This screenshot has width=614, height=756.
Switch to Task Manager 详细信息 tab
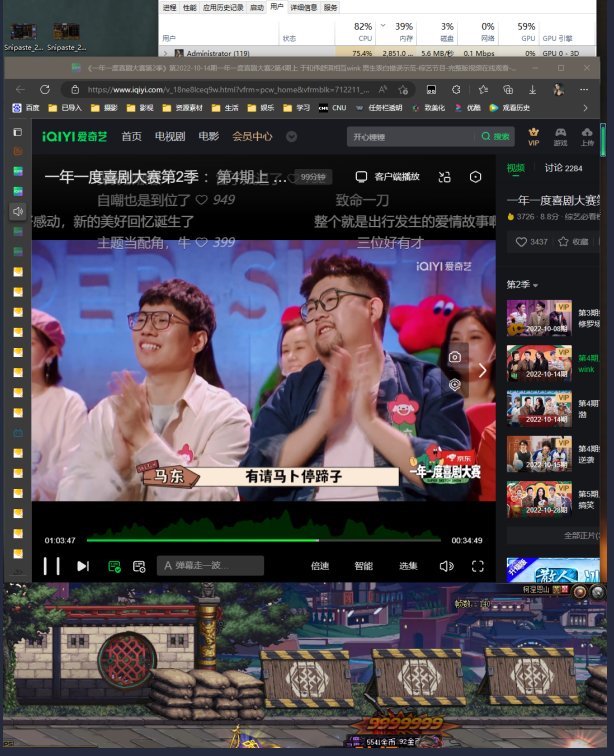point(304,7)
